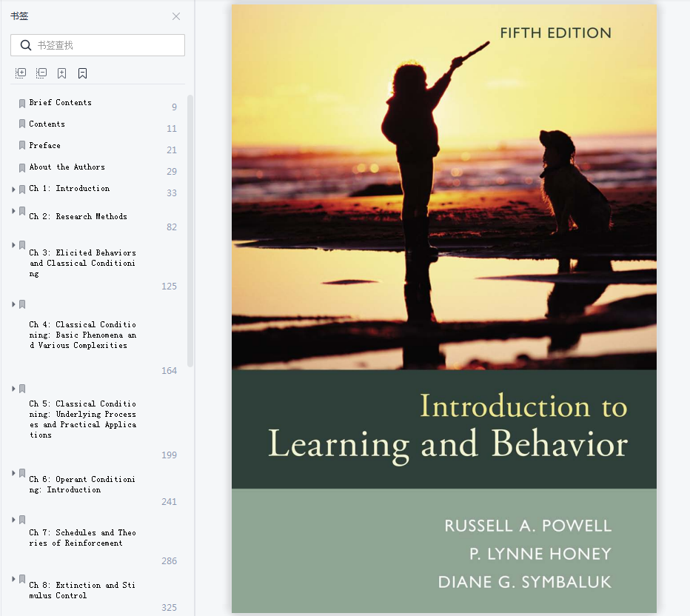Click the search magnifier icon
Screen dimensions: 690x616
(26, 45)
